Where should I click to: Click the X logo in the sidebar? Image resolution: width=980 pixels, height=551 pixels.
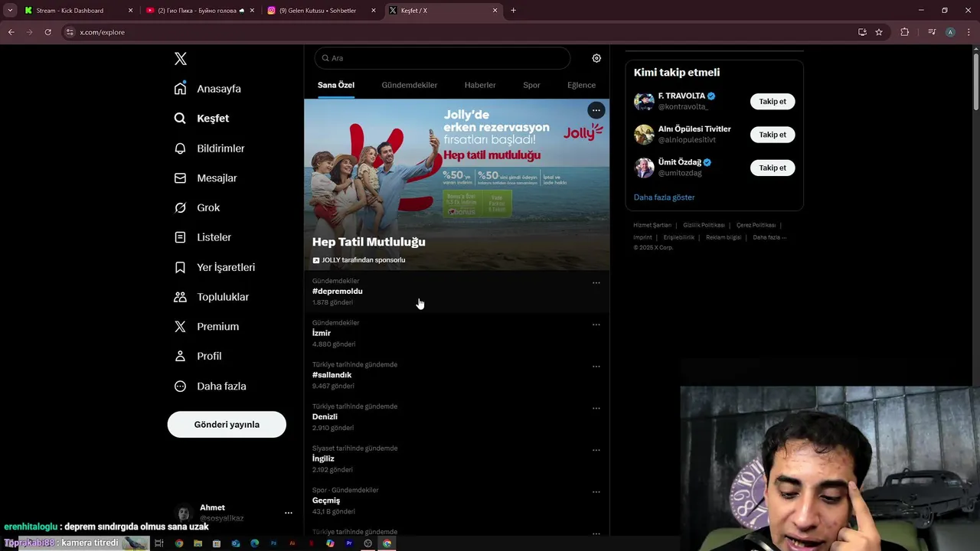181,59
